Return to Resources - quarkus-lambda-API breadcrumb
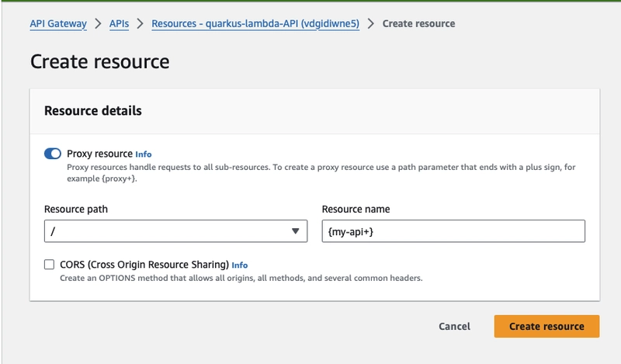This screenshot has height=364, width=621. pos(255,24)
